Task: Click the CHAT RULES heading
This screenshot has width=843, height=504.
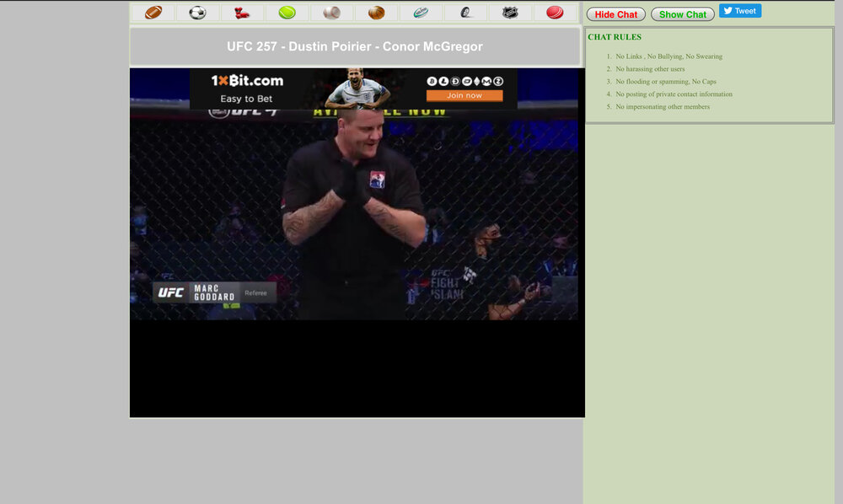Action: click(x=615, y=37)
